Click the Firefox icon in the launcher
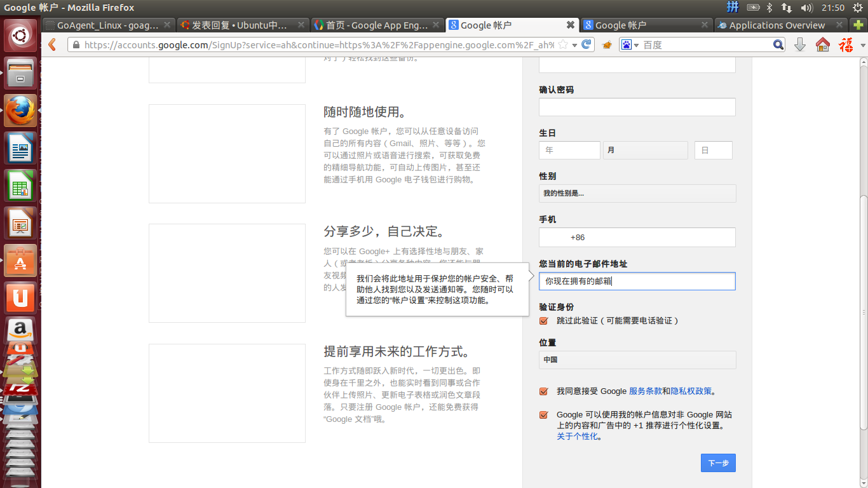 click(20, 111)
